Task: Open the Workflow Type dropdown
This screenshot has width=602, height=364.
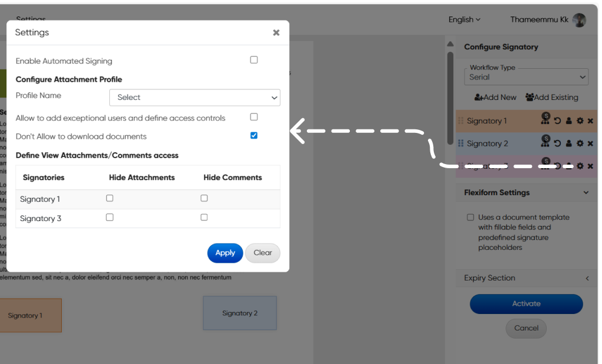Action: tap(526, 77)
